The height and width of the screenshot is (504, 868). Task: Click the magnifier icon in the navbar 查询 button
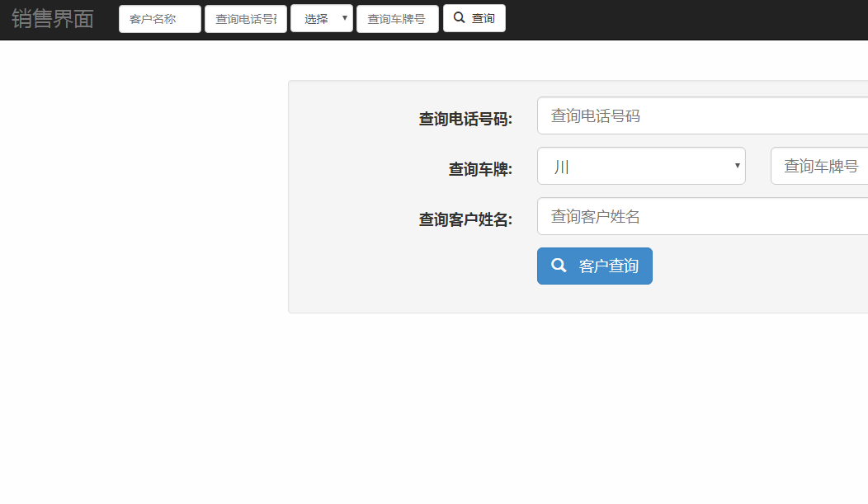tap(460, 18)
